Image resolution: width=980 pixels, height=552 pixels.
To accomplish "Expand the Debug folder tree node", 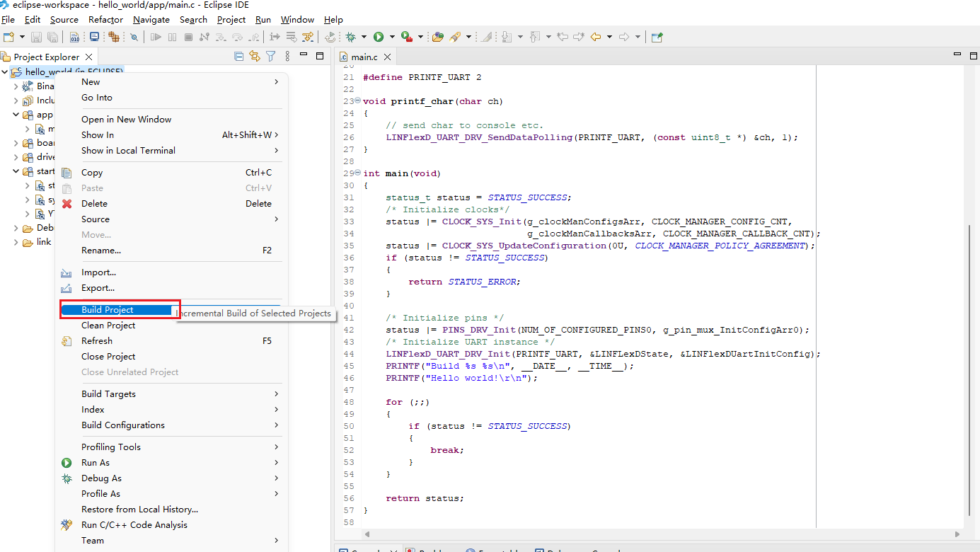I will 16,228.
